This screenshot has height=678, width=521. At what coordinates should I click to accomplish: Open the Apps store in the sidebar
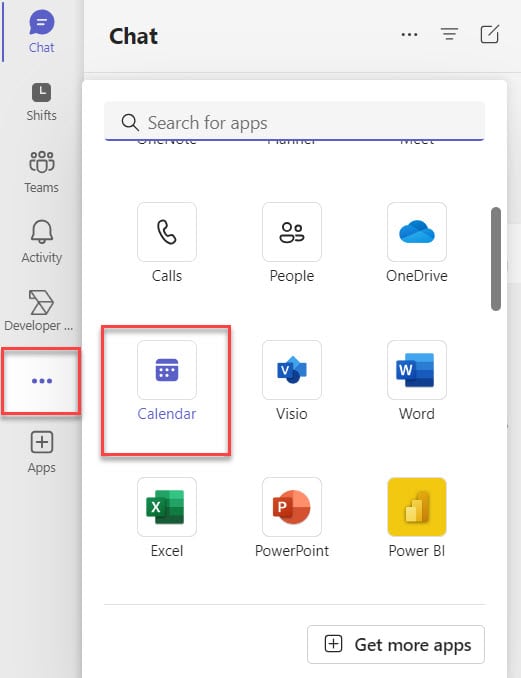coord(42,453)
